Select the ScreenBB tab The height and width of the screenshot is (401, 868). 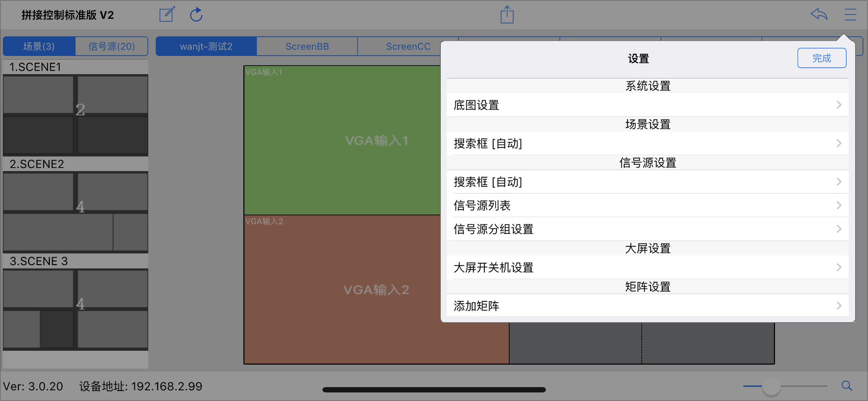[307, 46]
